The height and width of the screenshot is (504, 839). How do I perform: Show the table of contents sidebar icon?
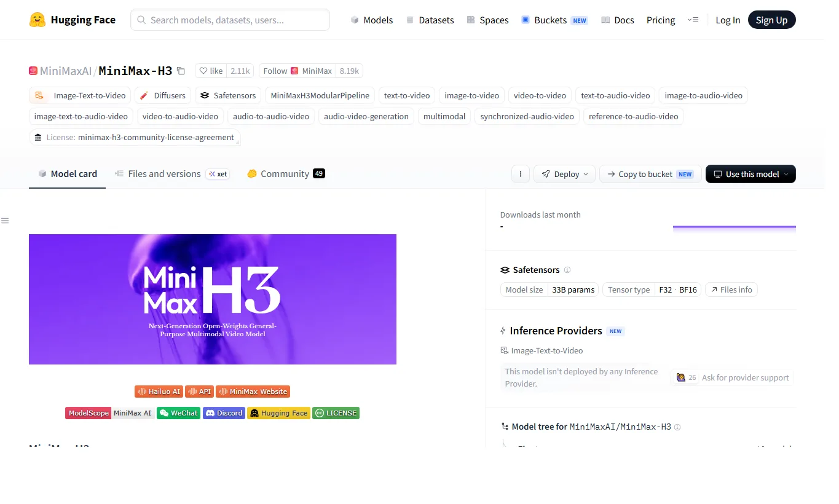[5, 221]
